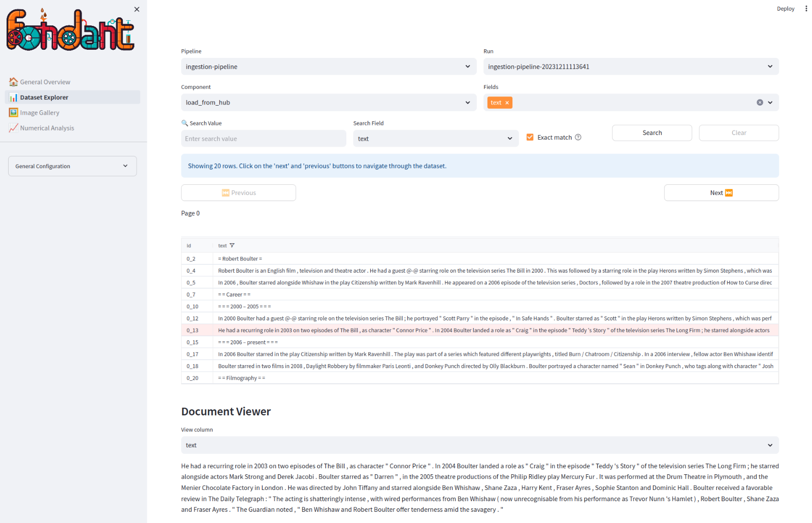Go to Next page
Screen dimensions: 812x523
[x=721, y=193]
